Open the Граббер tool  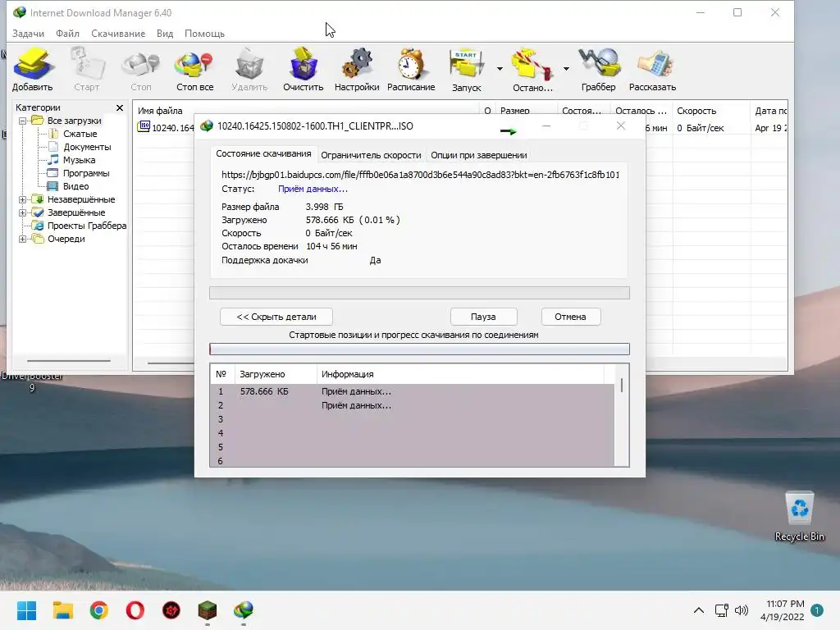598,69
